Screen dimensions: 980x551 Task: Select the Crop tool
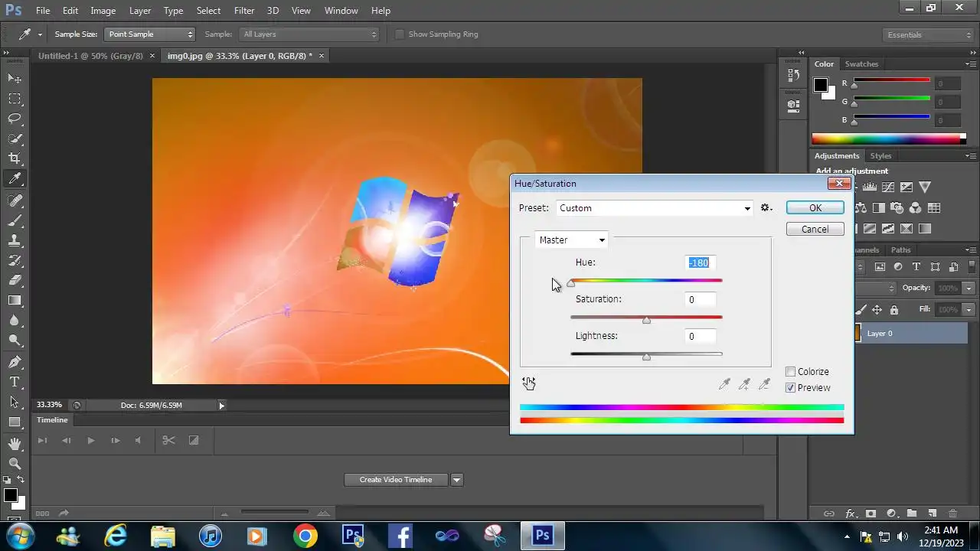pyautogui.click(x=15, y=158)
